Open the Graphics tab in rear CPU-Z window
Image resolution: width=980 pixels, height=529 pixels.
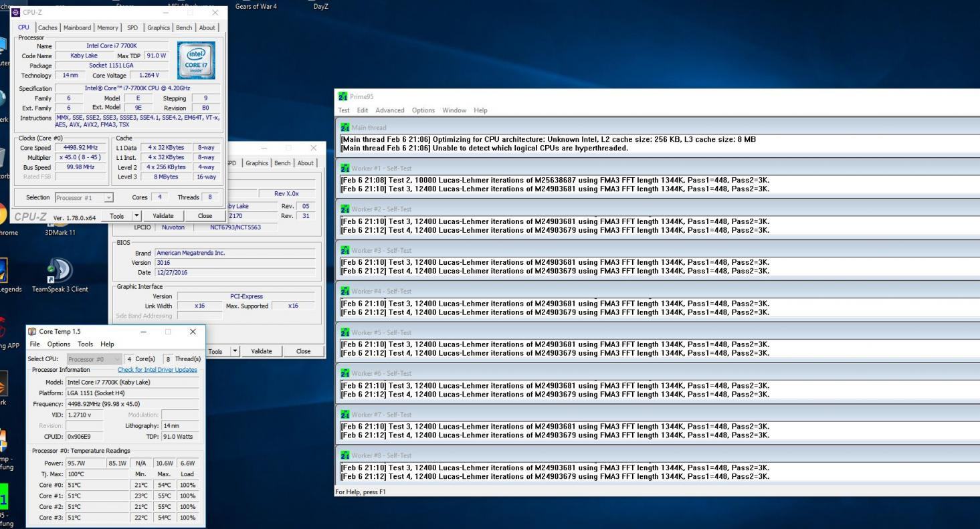coord(257,163)
